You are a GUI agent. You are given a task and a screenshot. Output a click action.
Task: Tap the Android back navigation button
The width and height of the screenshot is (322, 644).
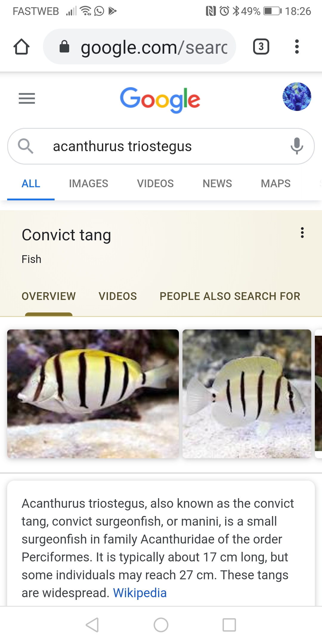pyautogui.click(x=92, y=625)
